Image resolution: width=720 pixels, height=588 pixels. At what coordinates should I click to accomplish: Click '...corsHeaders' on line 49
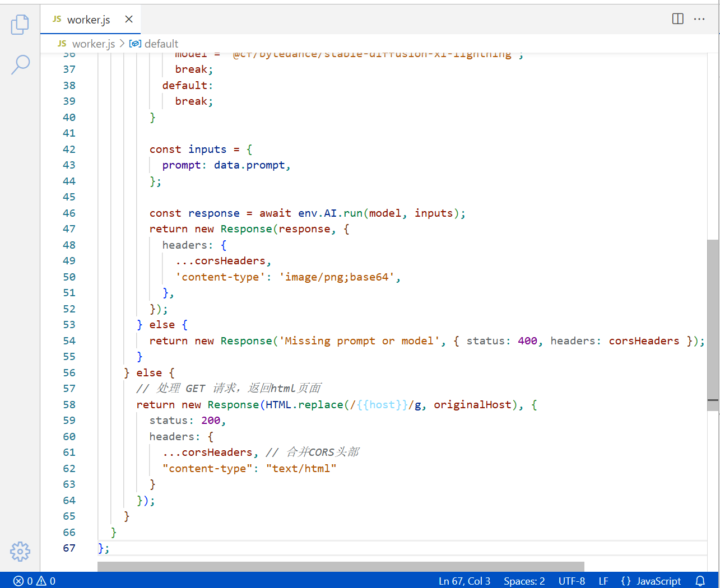[220, 261]
